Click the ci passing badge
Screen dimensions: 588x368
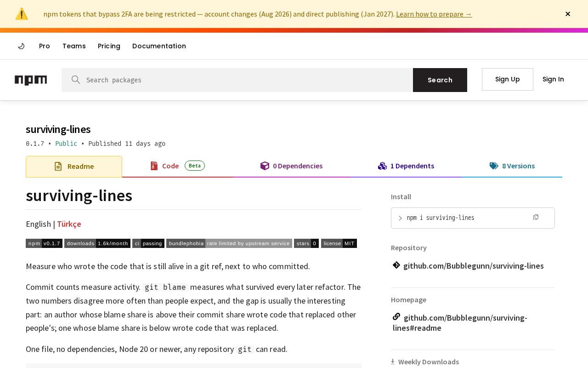click(x=148, y=243)
